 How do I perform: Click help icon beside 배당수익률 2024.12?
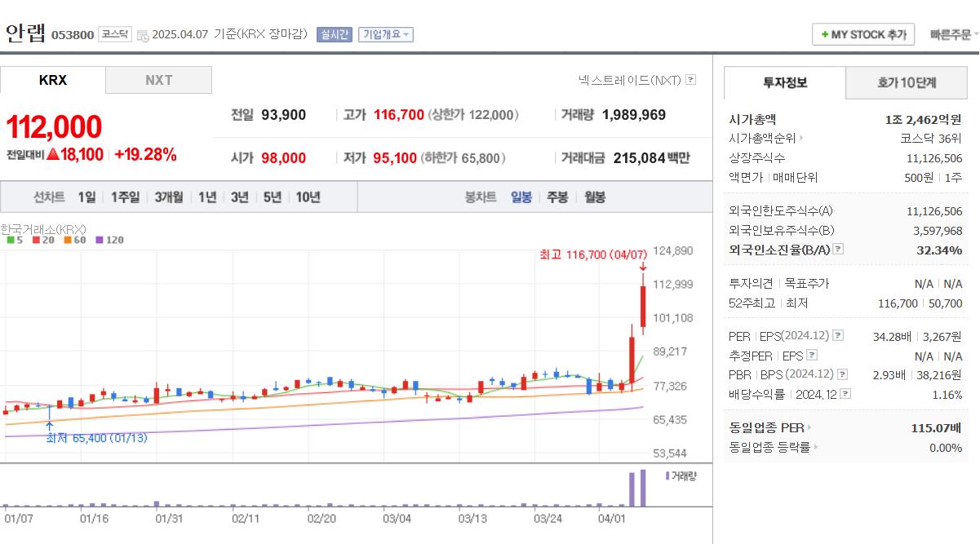pos(845,394)
